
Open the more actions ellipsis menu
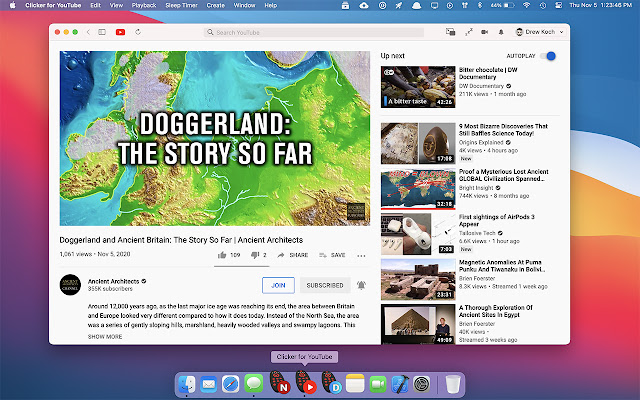pos(361,256)
